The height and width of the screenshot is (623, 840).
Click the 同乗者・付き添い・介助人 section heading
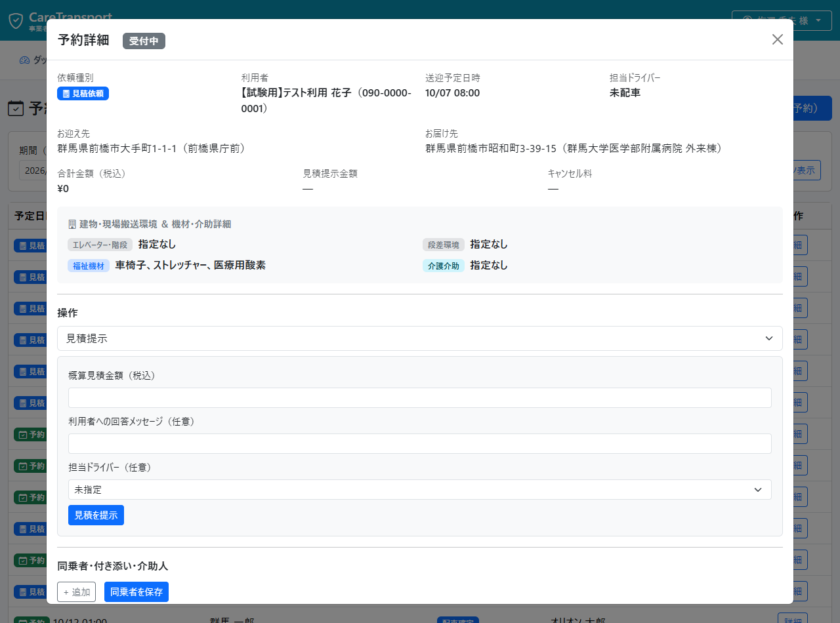[x=114, y=566]
